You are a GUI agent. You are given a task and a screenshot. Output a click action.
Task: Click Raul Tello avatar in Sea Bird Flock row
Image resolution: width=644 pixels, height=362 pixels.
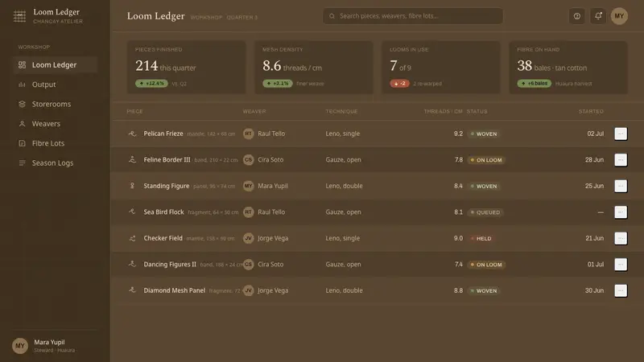pos(248,212)
